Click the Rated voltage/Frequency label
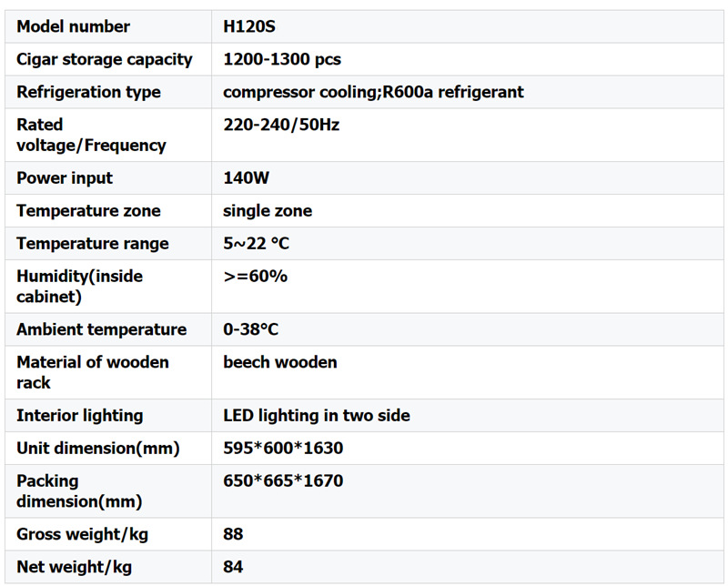The image size is (728, 586). pos(91,135)
